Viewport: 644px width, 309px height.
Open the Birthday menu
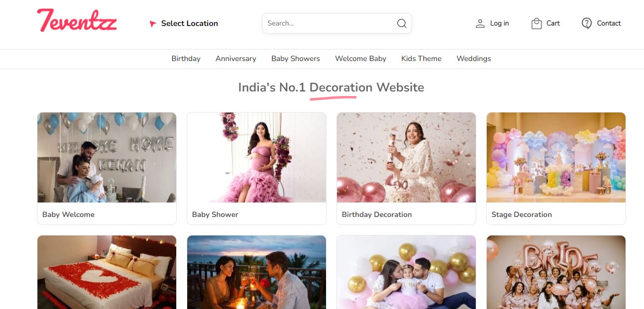186,58
